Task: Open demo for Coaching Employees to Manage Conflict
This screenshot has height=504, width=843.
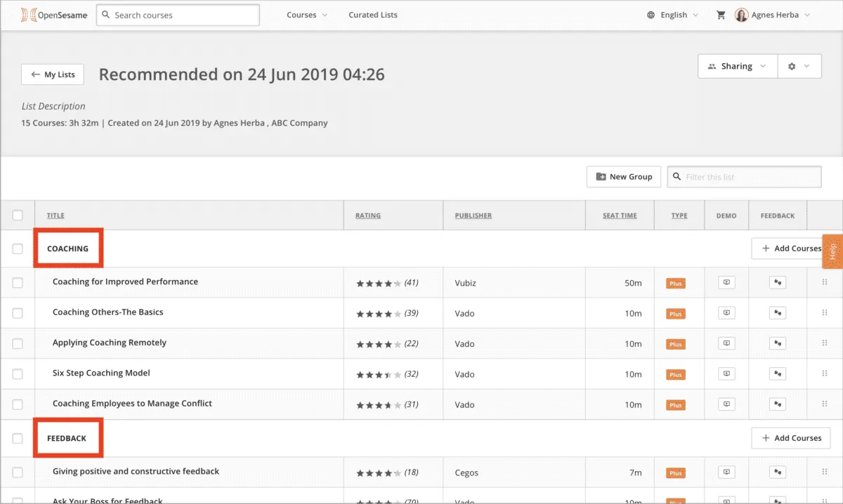Action: click(726, 404)
